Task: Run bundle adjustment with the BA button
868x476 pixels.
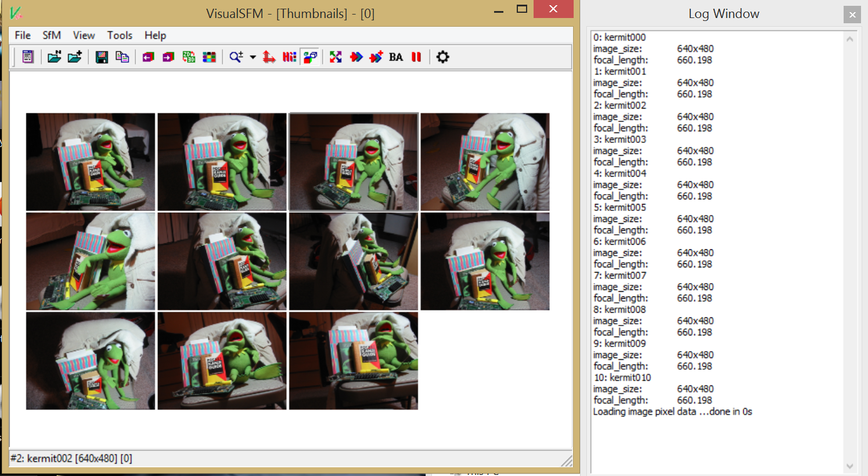Action: point(396,57)
